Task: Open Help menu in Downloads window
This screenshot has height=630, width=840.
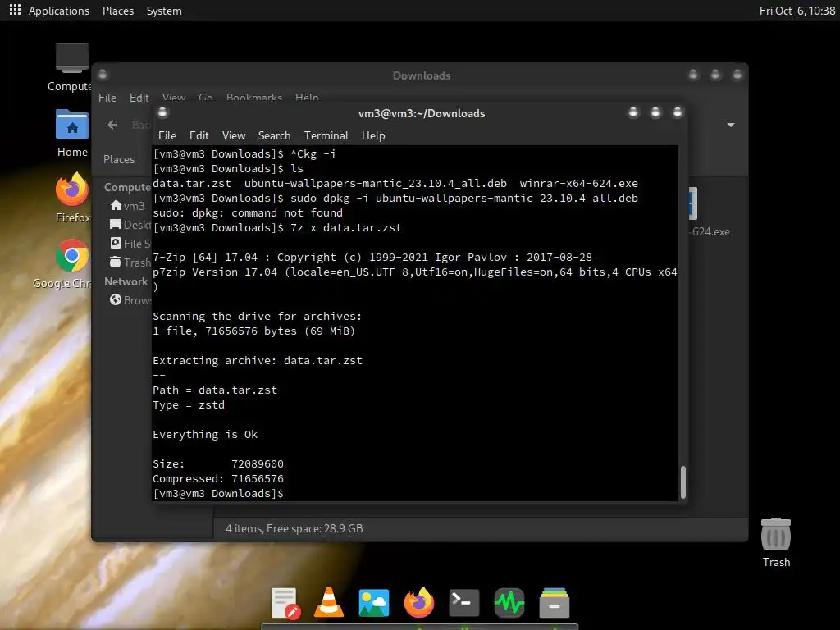Action: click(x=307, y=98)
